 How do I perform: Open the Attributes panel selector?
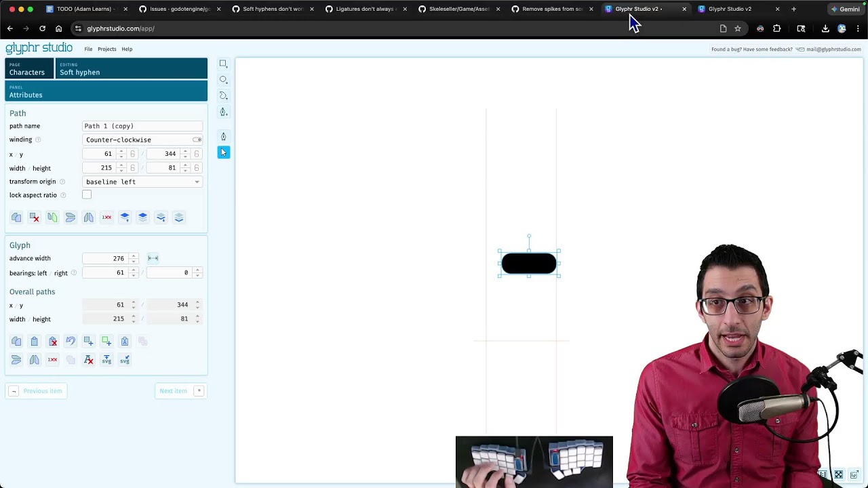pyautogui.click(x=106, y=91)
